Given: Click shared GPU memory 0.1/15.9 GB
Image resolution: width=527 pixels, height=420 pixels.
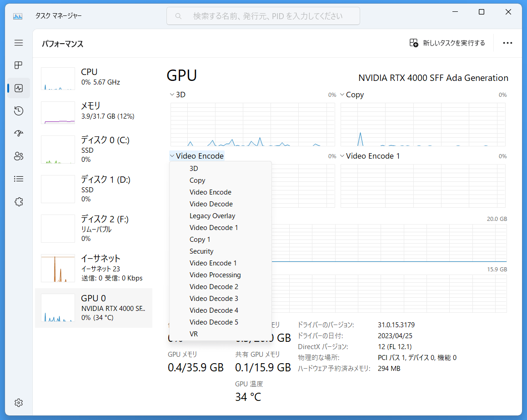Looking at the screenshot, I should pyautogui.click(x=263, y=368).
